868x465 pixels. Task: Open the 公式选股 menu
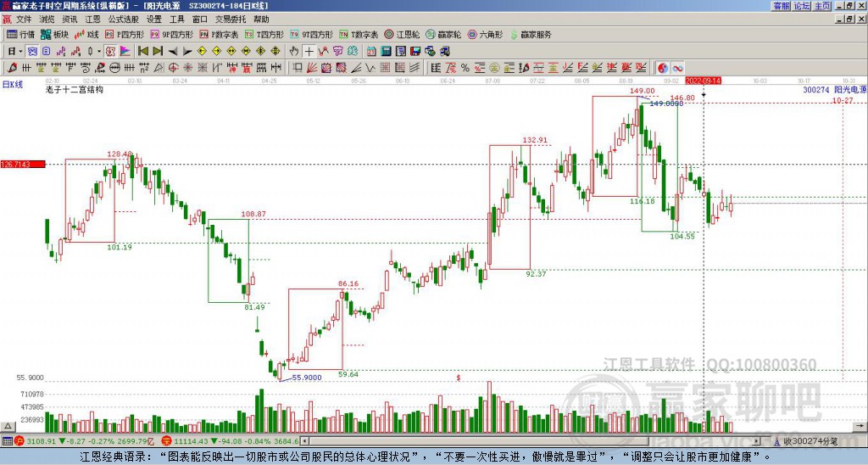(123, 20)
